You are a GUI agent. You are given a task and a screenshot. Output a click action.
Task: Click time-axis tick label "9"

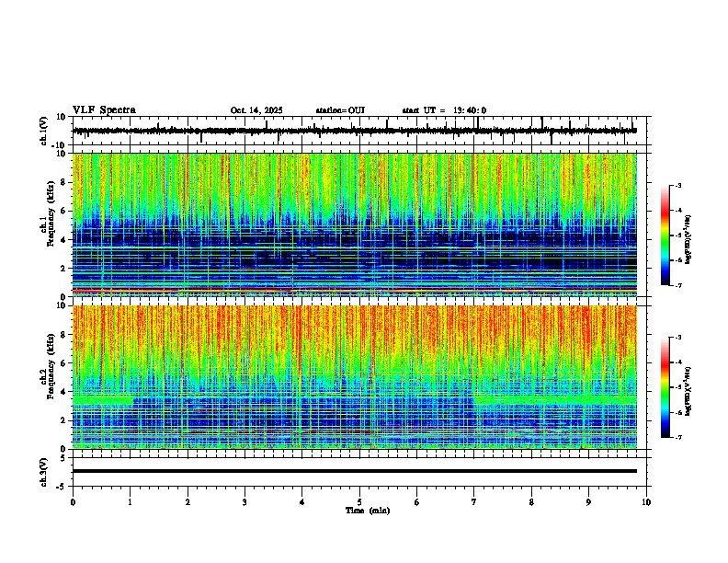pos(588,502)
